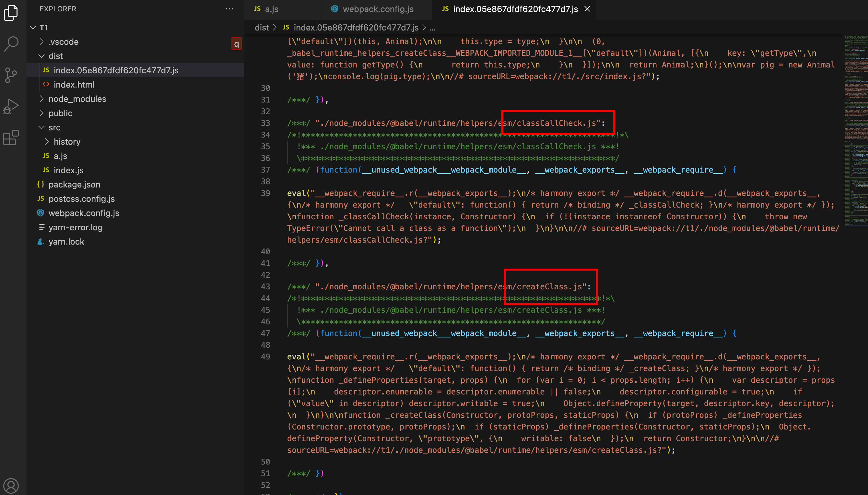Click the EXPLORER panel title
Image resolution: width=868 pixels, height=495 pixels.
click(x=58, y=9)
